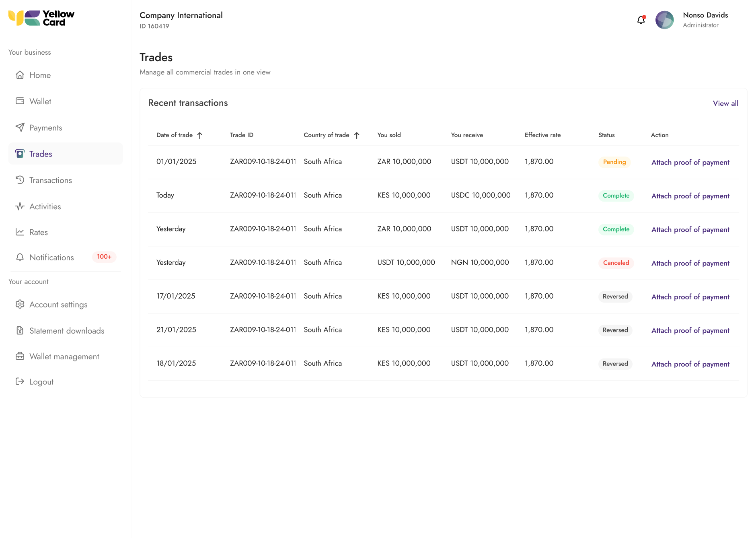Click the Logout arrow icon

[20, 381]
